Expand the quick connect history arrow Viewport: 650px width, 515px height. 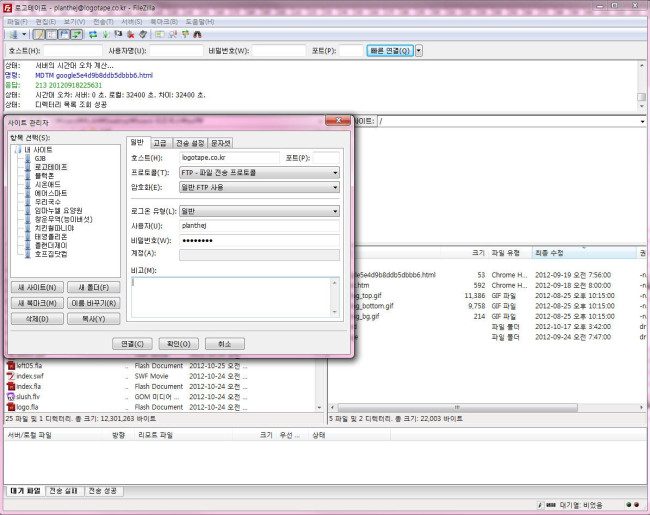click(x=418, y=50)
